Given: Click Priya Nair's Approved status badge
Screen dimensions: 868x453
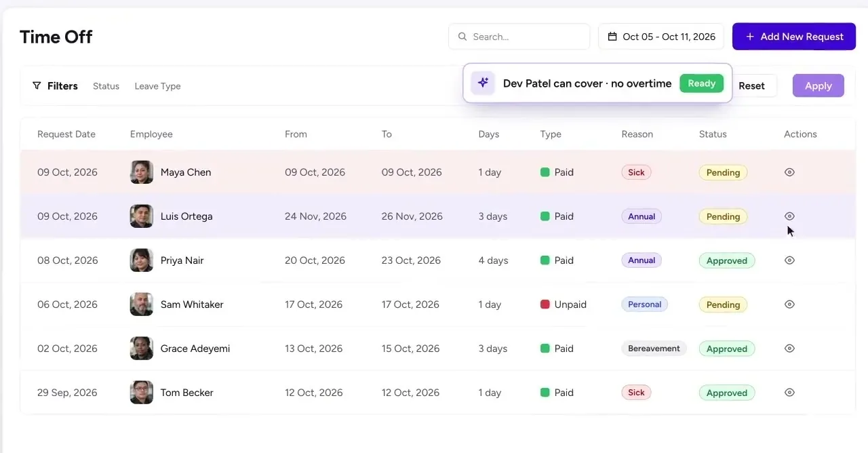Looking at the screenshot, I should point(727,261).
